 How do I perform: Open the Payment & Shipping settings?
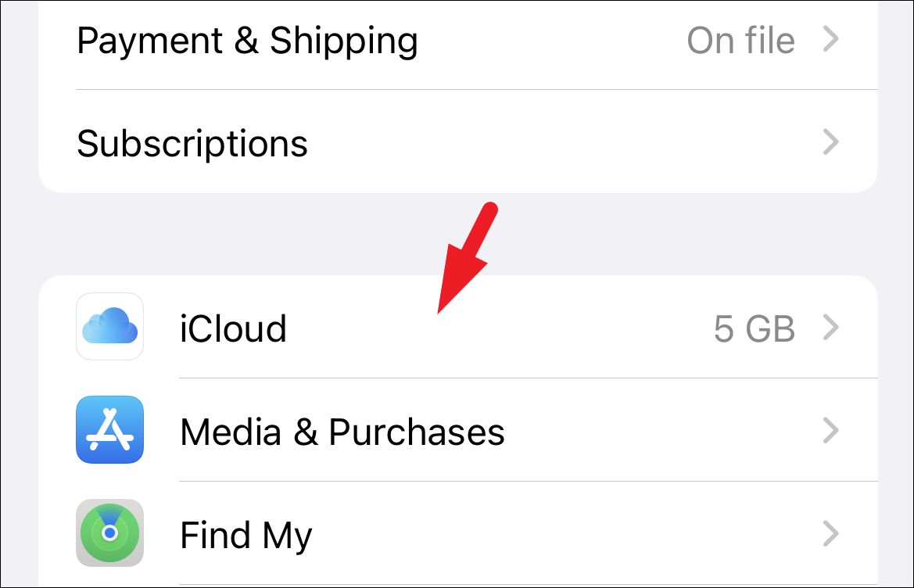coord(458,41)
